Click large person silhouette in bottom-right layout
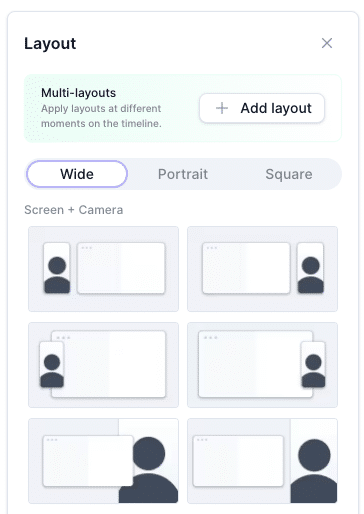Image resolution: width=364 pixels, height=514 pixels. click(314, 471)
